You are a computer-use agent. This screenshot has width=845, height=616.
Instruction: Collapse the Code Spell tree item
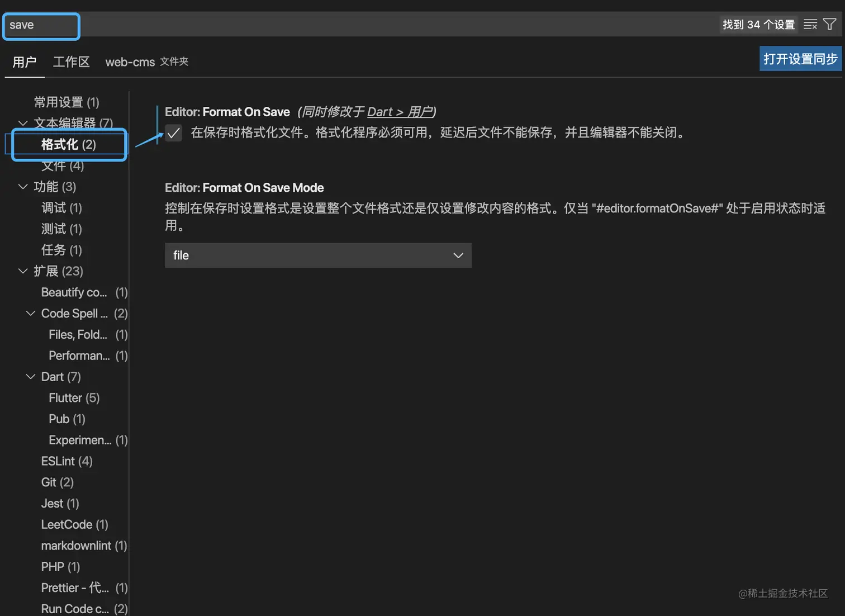coord(30,313)
